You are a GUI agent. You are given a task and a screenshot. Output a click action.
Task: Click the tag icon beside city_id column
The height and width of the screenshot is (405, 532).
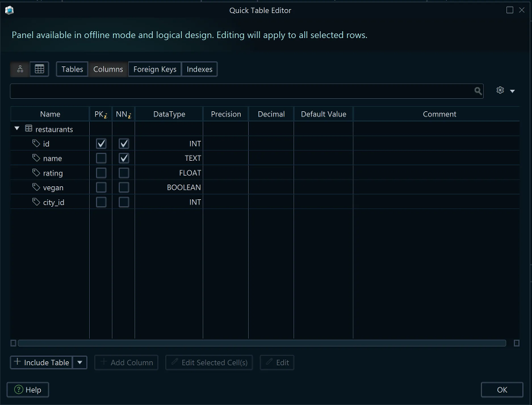click(x=36, y=202)
